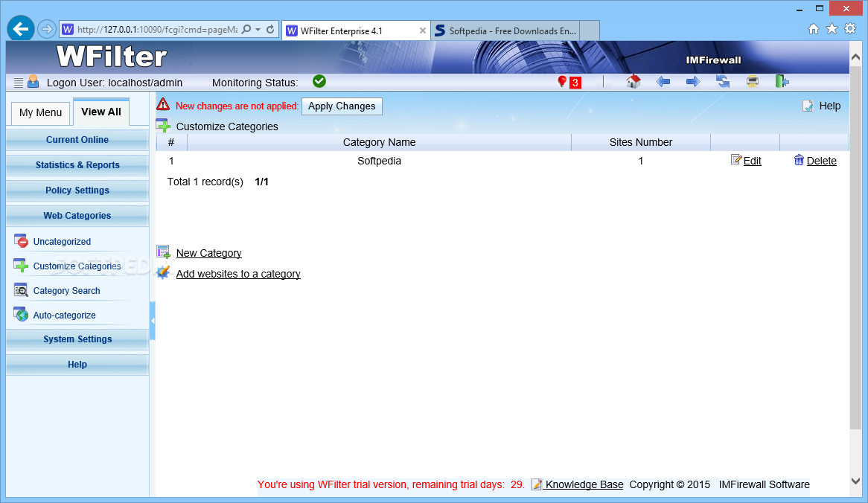Expand the Policy Settings section

pos(77,190)
